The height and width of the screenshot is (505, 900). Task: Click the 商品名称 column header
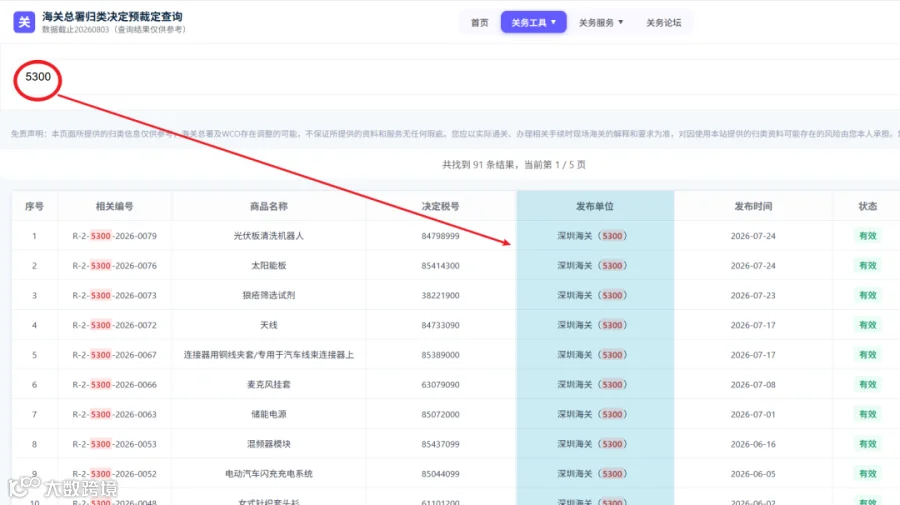pos(269,206)
